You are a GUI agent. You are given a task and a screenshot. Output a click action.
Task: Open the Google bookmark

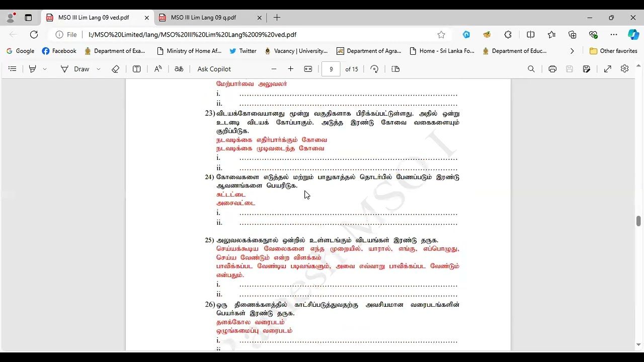20,51
